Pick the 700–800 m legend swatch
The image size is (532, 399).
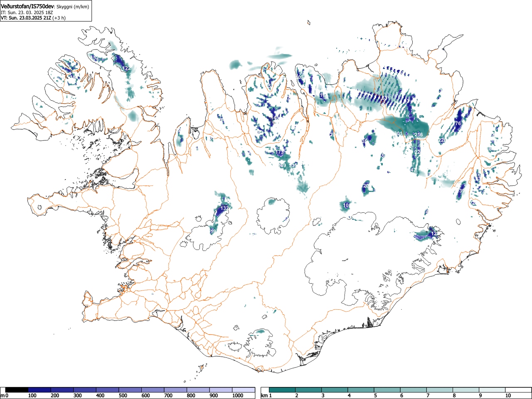tap(175, 390)
